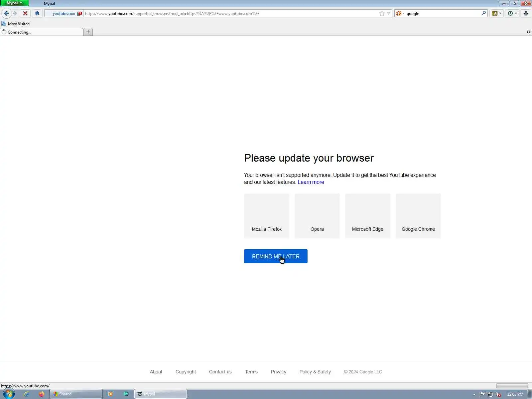Open the DuckDuckGo search engine selector

coord(400,13)
